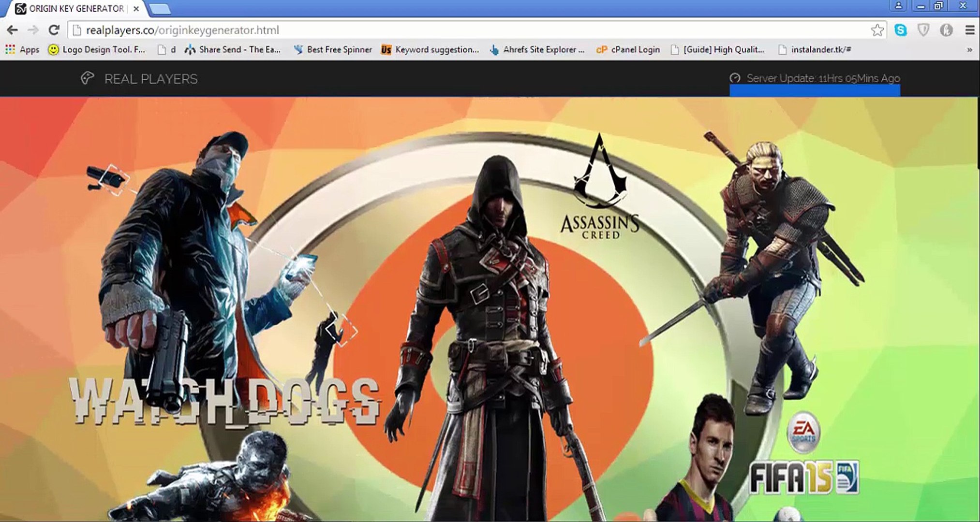Open the Share Send bookmark
The height and width of the screenshot is (522, 980).
click(233, 49)
